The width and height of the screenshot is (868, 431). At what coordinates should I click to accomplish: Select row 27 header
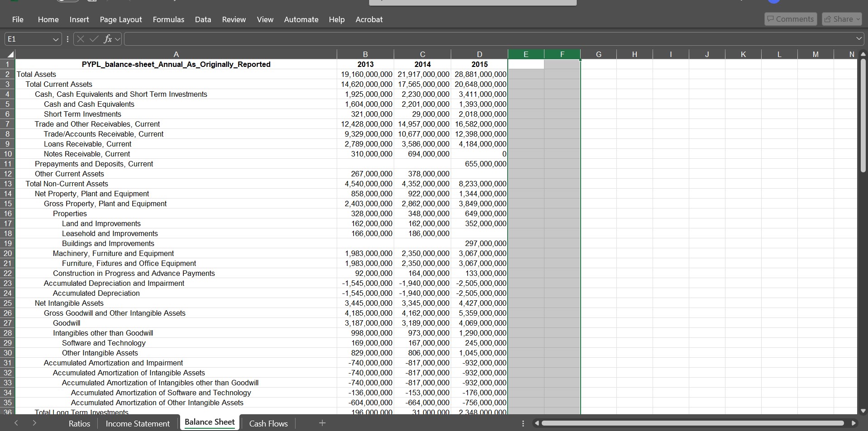click(8, 323)
